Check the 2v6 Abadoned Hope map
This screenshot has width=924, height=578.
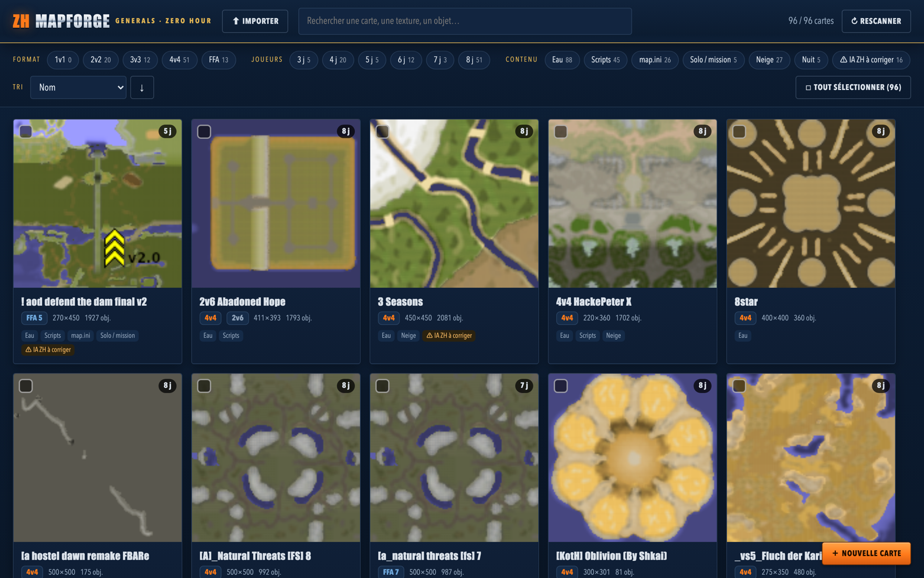pyautogui.click(x=204, y=131)
